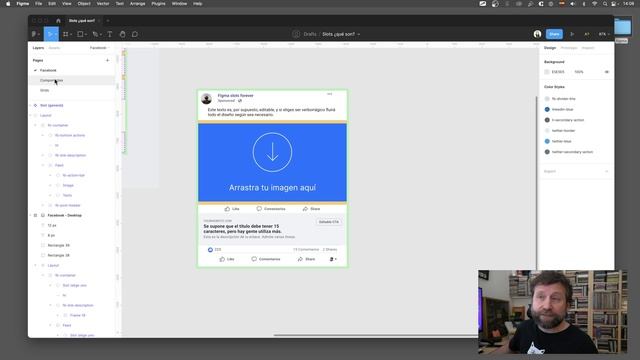Click the first Like thumbs-up icon in post

point(227,209)
